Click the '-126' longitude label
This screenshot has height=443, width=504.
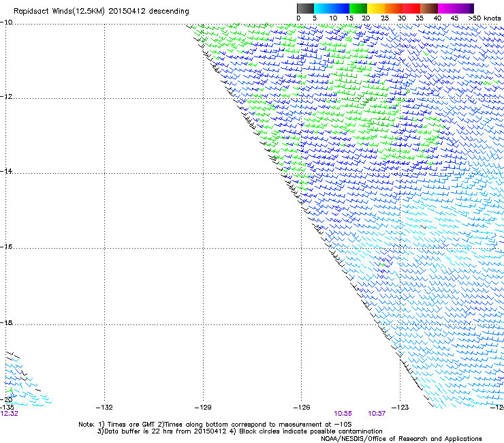302,408
